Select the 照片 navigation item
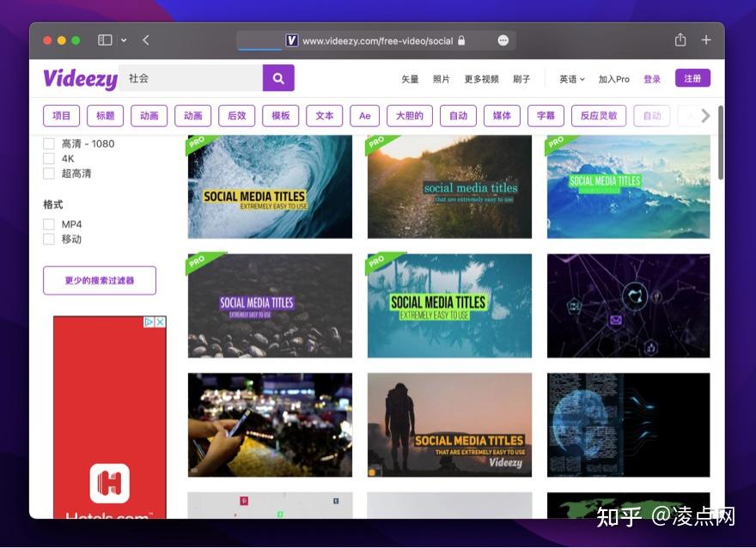The width and height of the screenshot is (756, 548). pos(441,78)
